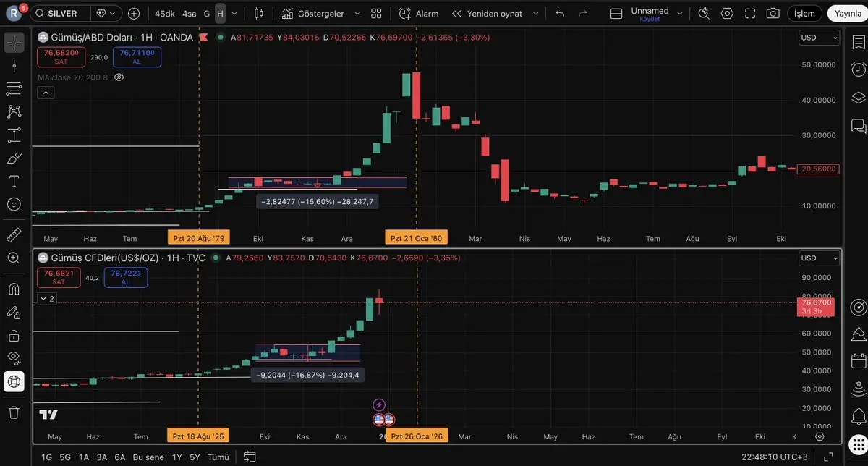Click the Kaydet save link
Image resolution: width=868 pixels, height=466 pixels.
650,20
